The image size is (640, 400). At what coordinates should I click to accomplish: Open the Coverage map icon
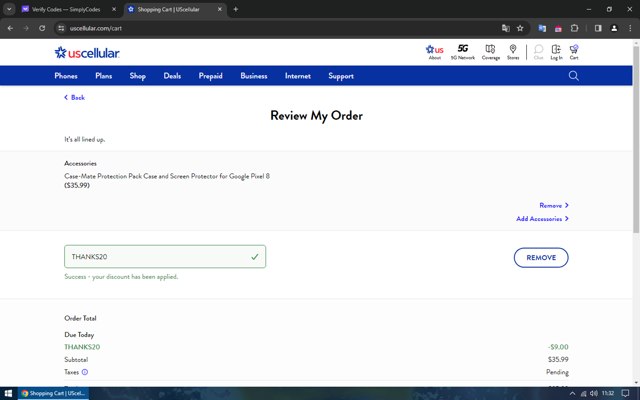[x=491, y=52]
